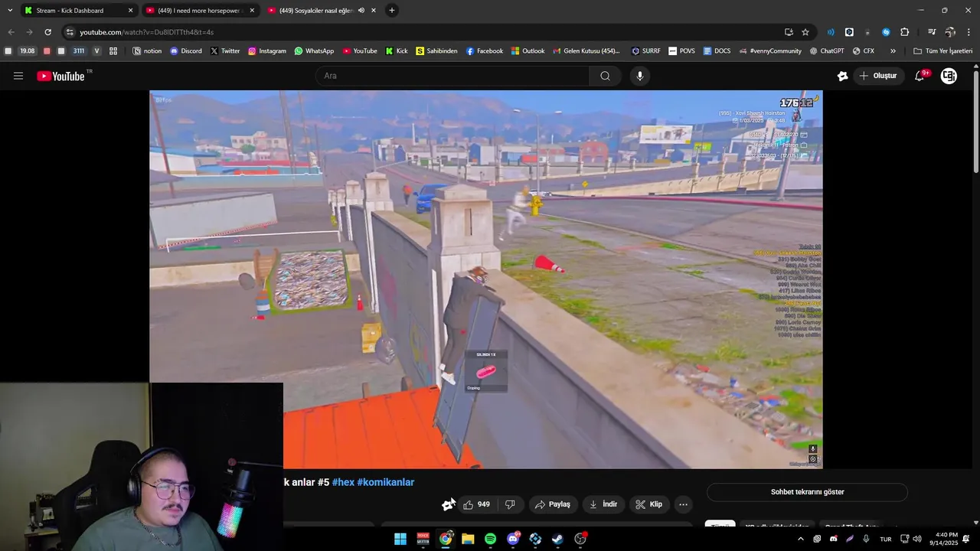
Task: Click the #hex hashtag link
Action: pos(343,482)
